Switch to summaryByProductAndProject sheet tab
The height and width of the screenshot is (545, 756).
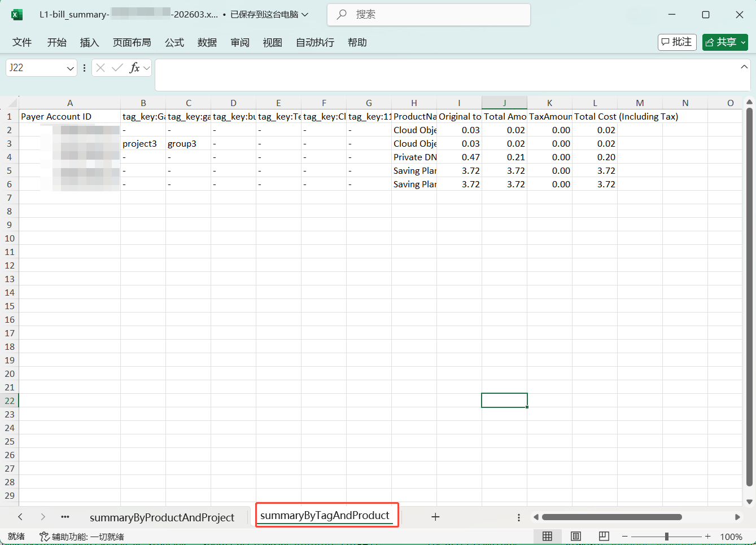[x=162, y=517]
